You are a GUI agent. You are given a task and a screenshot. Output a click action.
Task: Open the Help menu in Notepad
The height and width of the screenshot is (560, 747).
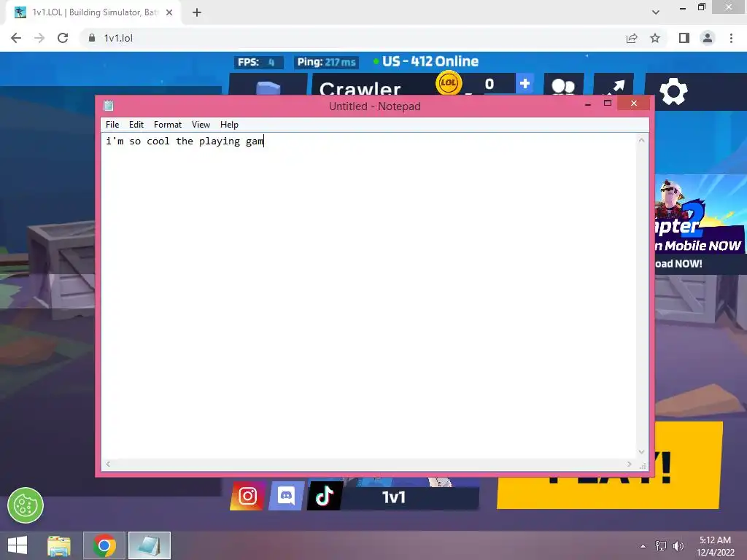229,124
